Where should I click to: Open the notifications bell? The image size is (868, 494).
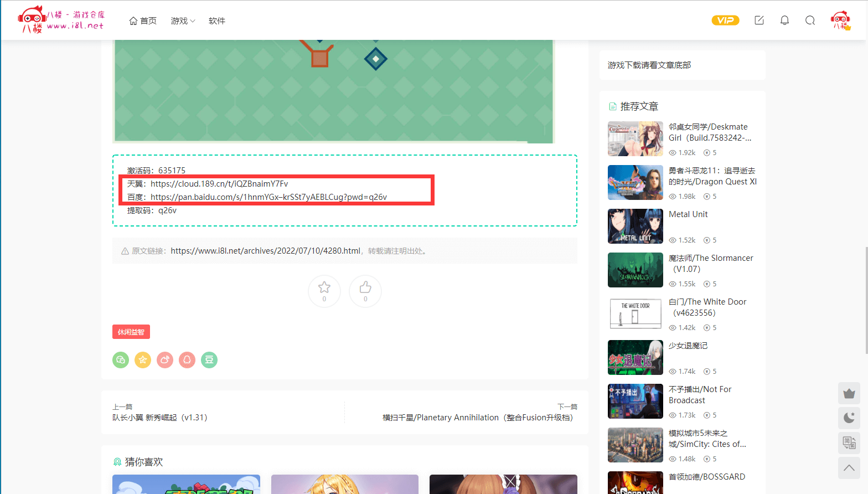pos(784,20)
